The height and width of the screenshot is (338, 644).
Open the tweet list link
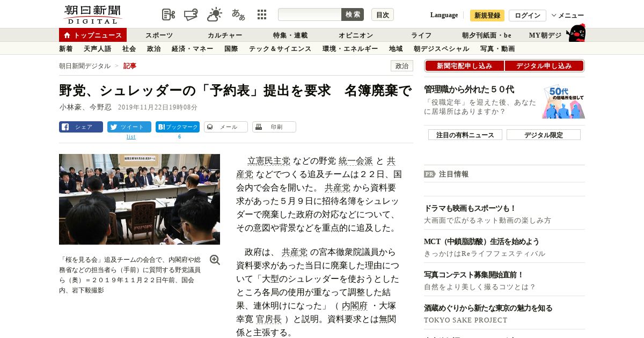131,137
